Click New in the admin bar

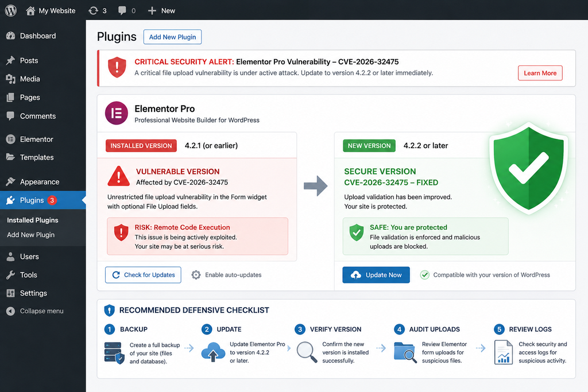pos(168,10)
